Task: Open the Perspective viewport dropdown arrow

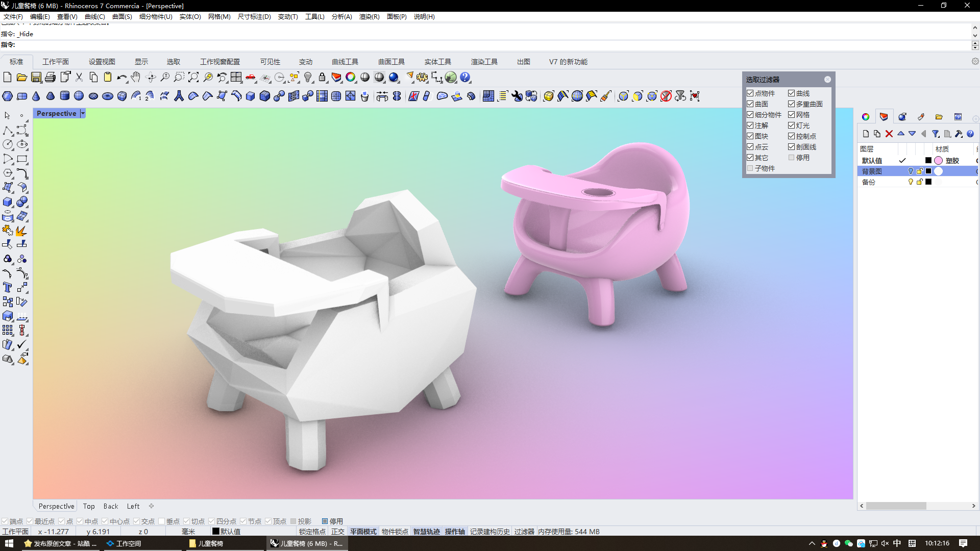Action: tap(83, 113)
